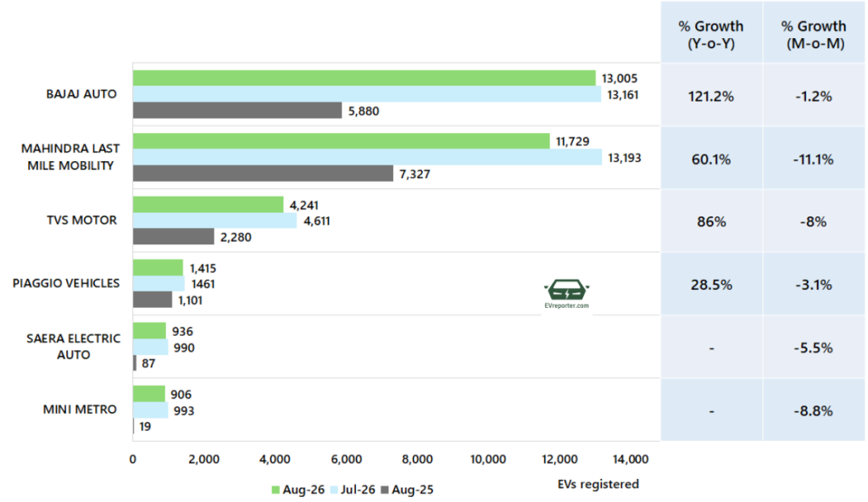Select the Saera Electric Auto Jul-26 bar

tap(151, 348)
